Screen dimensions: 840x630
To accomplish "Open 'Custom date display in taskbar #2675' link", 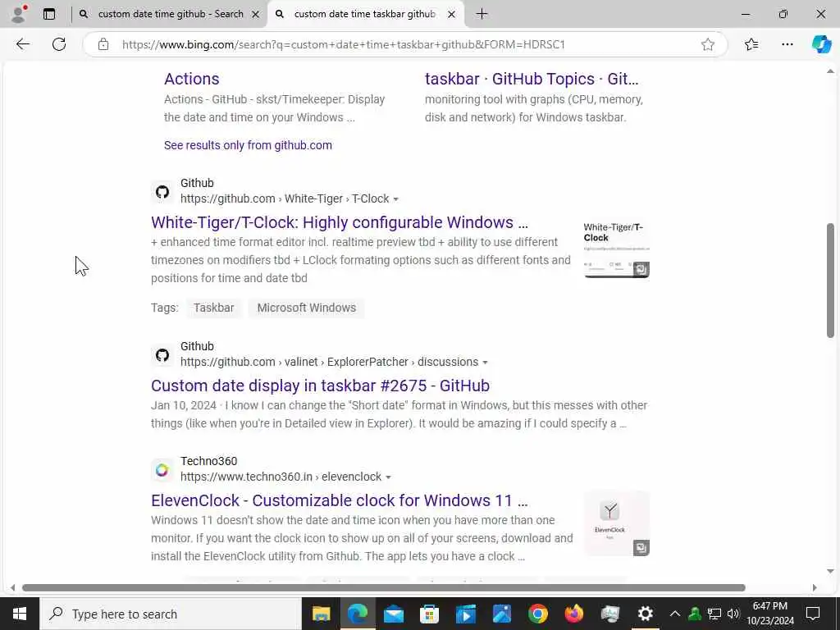I will [321, 386].
